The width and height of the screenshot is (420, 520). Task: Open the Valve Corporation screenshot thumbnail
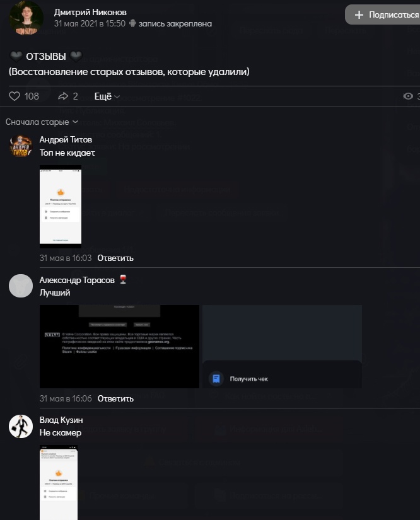tap(119, 347)
